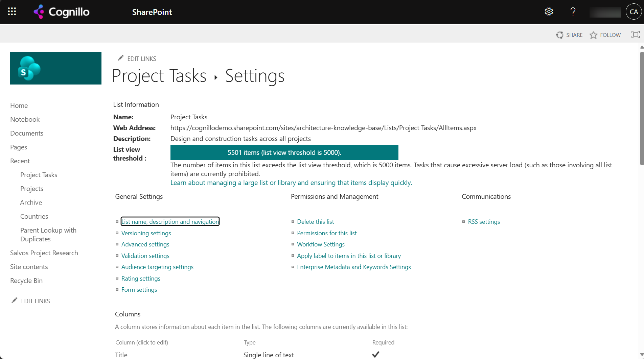The height and width of the screenshot is (359, 644).
Task: Click the sidebar Edit Links pencil icon
Action: [x=14, y=301]
